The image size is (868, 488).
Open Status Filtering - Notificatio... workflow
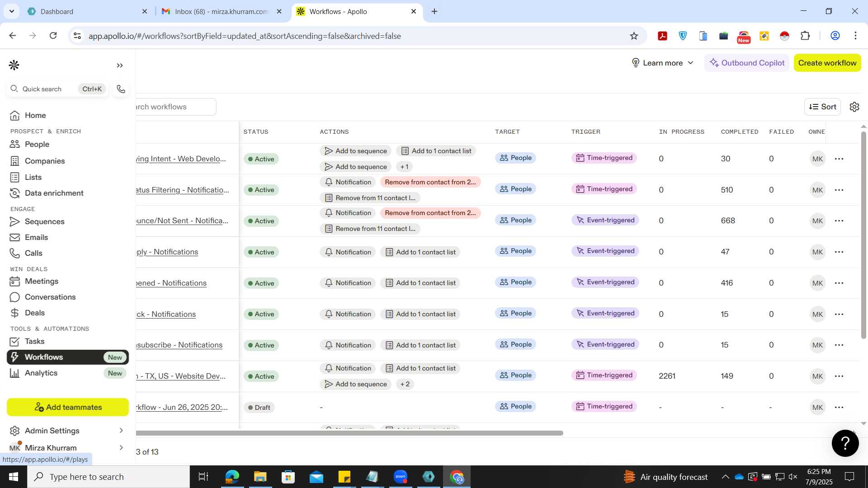pos(182,190)
